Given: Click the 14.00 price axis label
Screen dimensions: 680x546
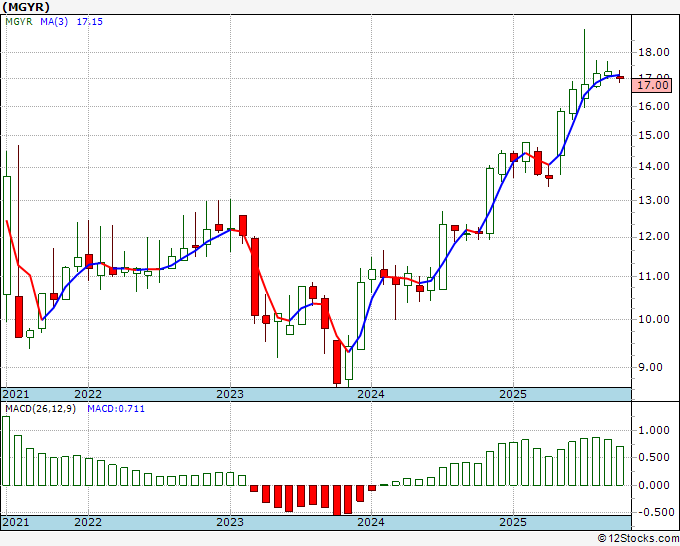Looking at the screenshot, I should [x=654, y=166].
